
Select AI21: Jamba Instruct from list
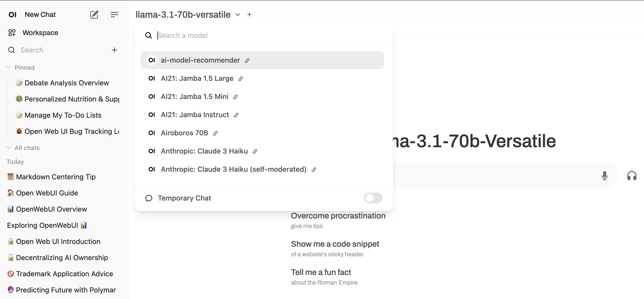262,115
